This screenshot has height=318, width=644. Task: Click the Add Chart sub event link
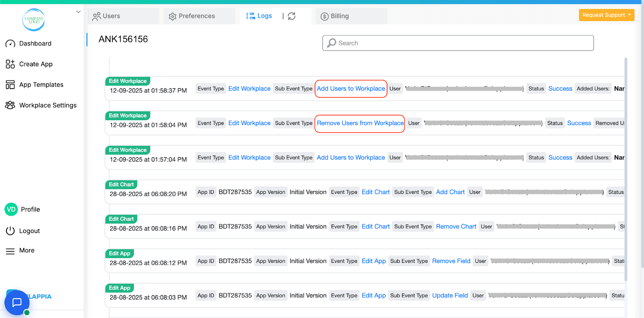(x=450, y=192)
